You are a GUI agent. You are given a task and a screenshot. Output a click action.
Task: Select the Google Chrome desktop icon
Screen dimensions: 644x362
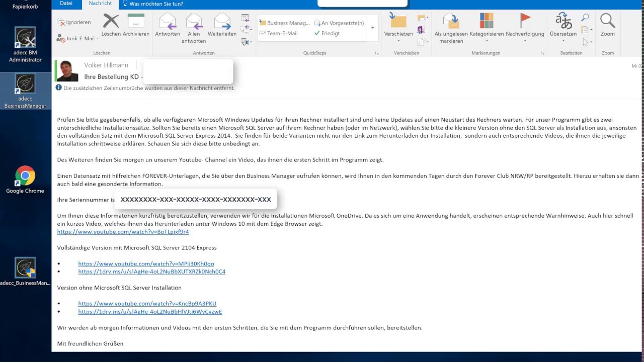pos(25,180)
